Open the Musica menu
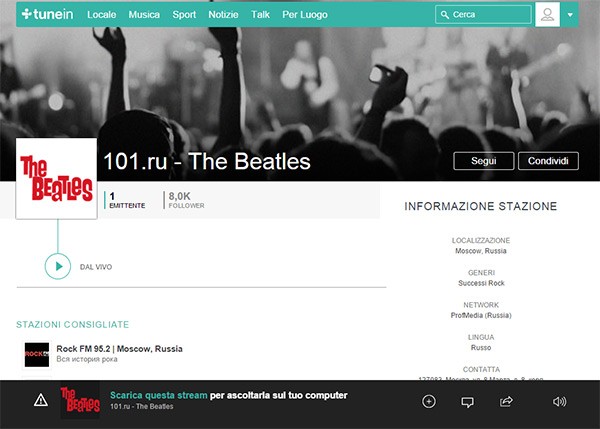Viewport: 600px width, 429px height. (x=144, y=15)
